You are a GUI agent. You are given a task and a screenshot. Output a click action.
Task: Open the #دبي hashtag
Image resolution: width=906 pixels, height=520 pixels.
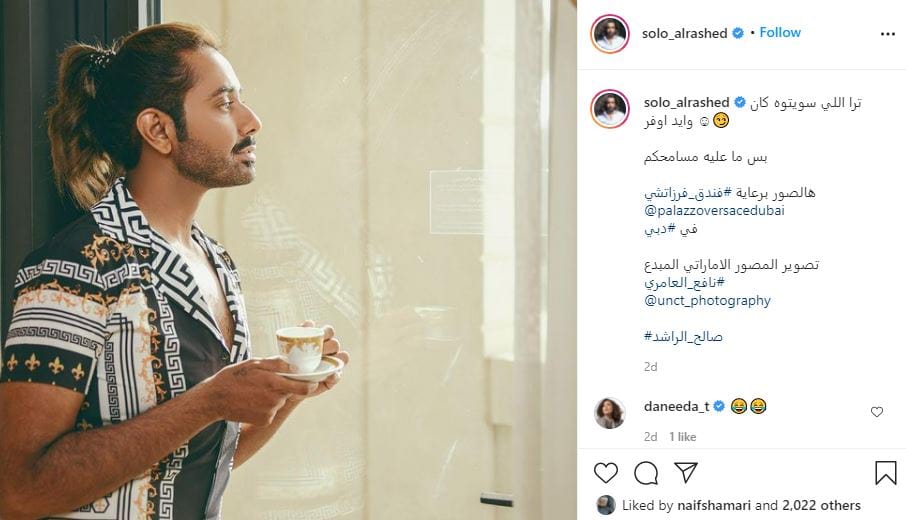[670, 229]
